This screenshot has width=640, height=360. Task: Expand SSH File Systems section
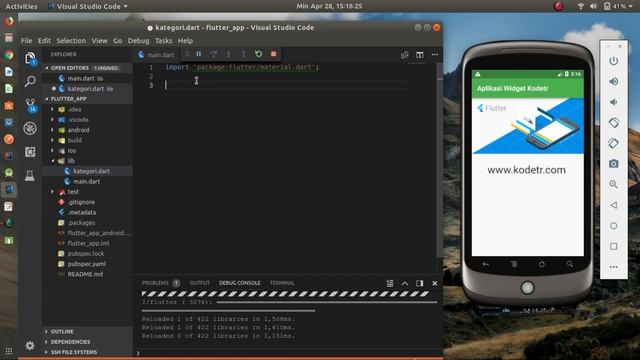(88, 352)
